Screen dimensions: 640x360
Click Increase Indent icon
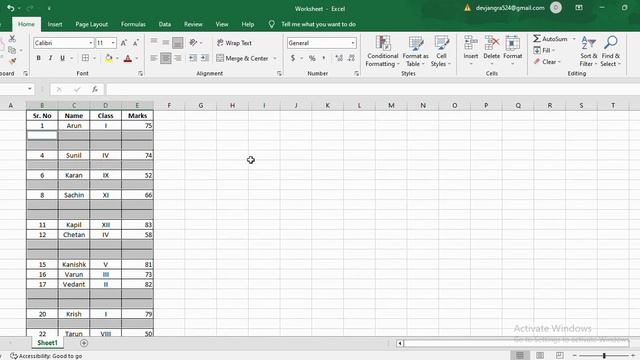pyautogui.click(x=205, y=58)
